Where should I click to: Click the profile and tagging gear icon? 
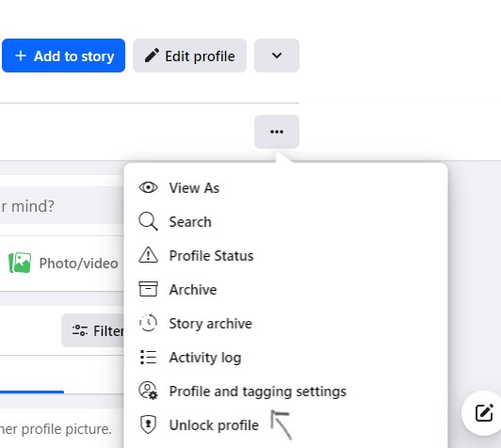pos(148,391)
